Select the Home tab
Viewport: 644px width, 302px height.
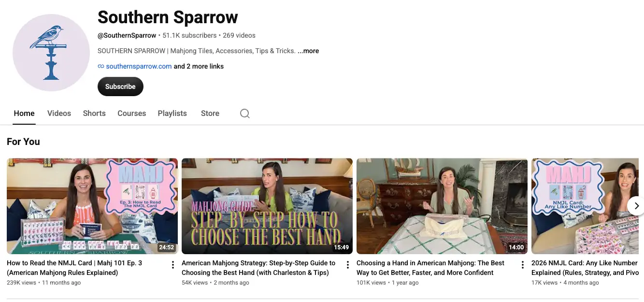click(x=24, y=114)
